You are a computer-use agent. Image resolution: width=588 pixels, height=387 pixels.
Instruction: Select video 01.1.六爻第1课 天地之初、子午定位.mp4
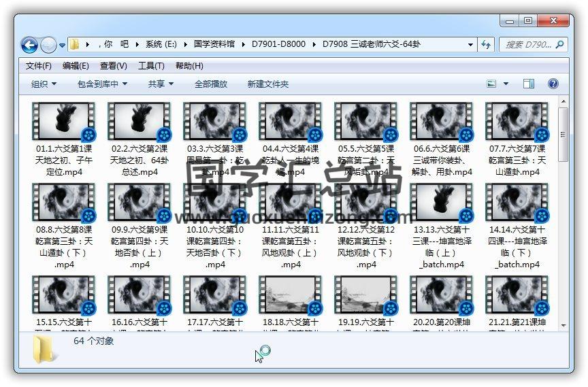pyautogui.click(x=64, y=139)
